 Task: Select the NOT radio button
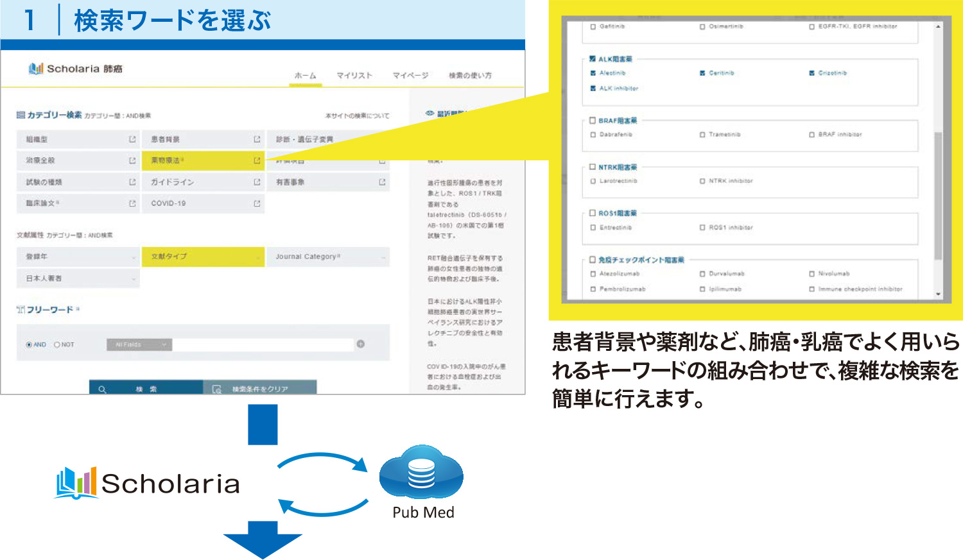[56, 344]
